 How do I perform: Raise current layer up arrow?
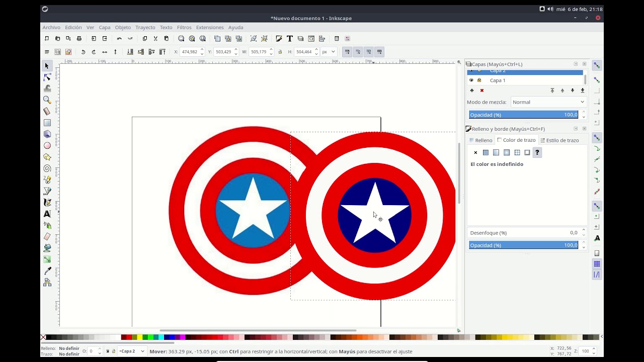pos(562,90)
